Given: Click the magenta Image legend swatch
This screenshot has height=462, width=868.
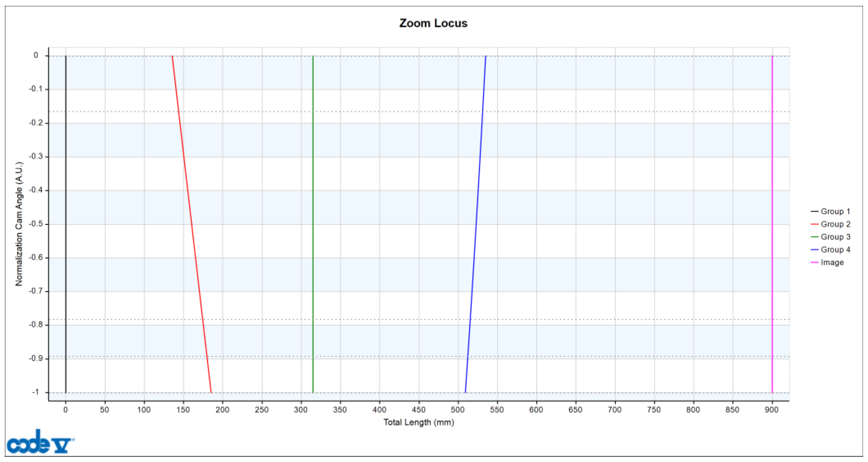Looking at the screenshot, I should click(x=815, y=263).
